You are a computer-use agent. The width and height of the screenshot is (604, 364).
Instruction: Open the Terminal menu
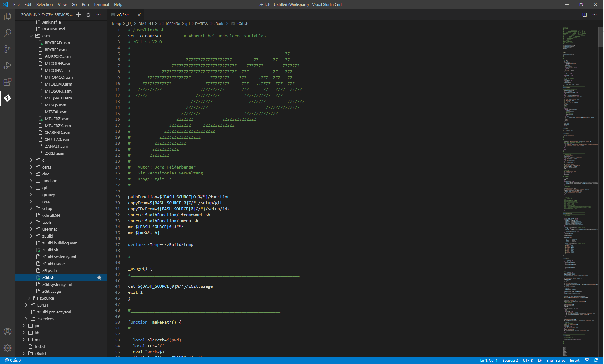[101, 4]
